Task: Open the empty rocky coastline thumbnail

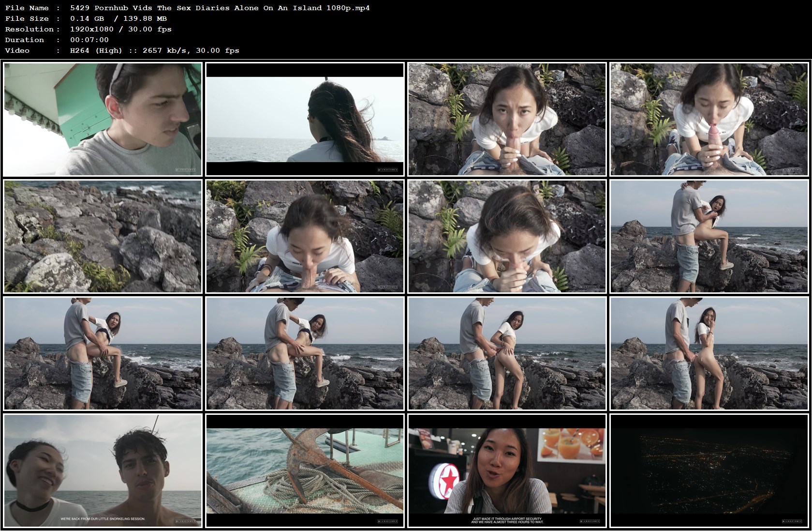Action: click(103, 237)
